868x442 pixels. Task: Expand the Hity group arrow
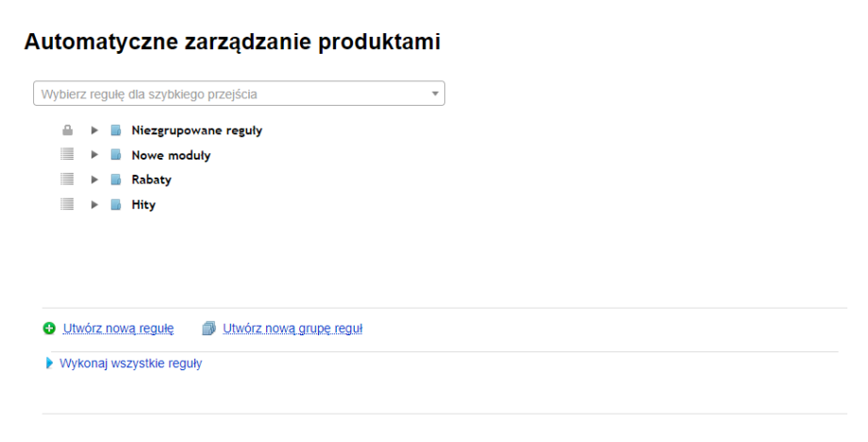pyautogui.click(x=94, y=204)
